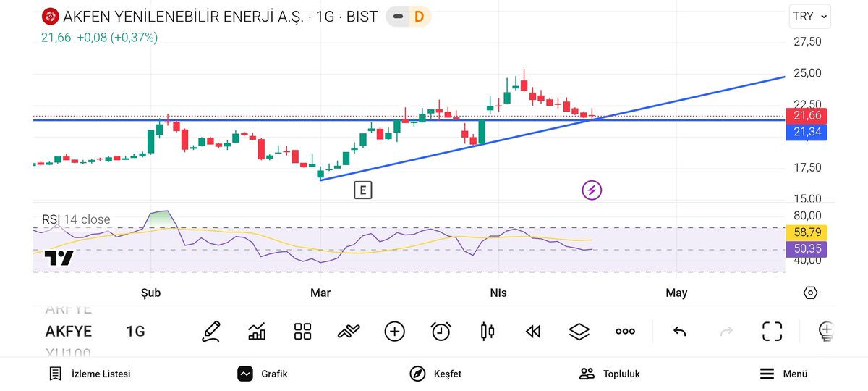Viewport: 868px width, 391px height.
Task: Click the AKFEN YENİLENEBİLİR ENERJİ title
Action: pyautogui.click(x=184, y=16)
